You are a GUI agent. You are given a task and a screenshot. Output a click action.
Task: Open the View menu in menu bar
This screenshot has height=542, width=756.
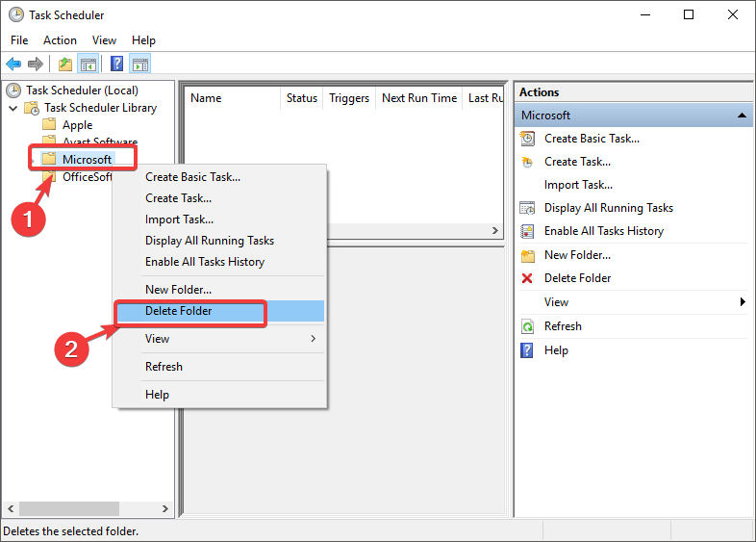click(x=104, y=40)
